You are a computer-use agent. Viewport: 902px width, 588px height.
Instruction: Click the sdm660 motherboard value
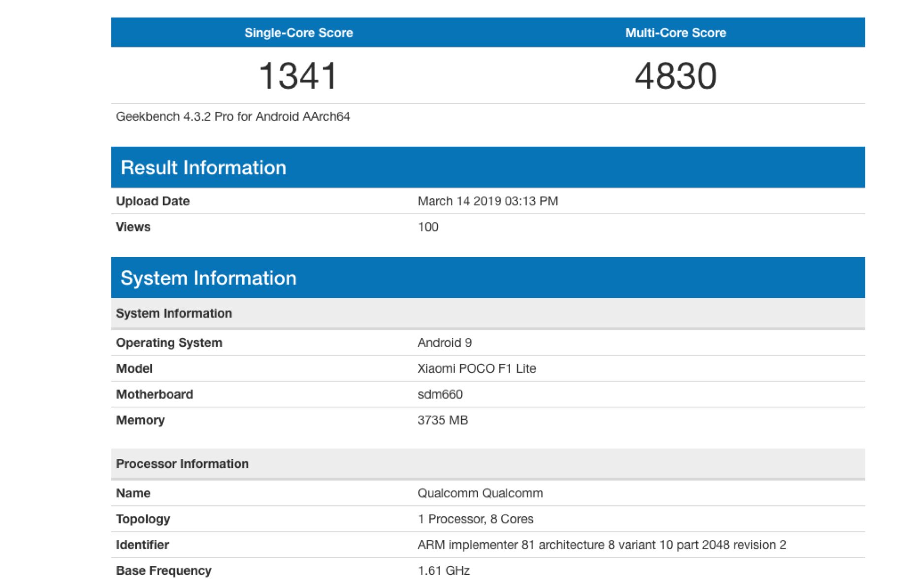click(x=440, y=394)
